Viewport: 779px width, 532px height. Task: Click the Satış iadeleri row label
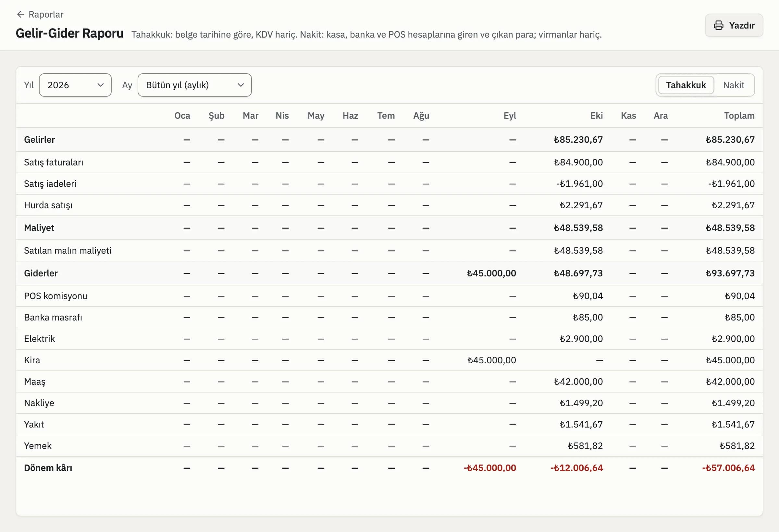50,184
